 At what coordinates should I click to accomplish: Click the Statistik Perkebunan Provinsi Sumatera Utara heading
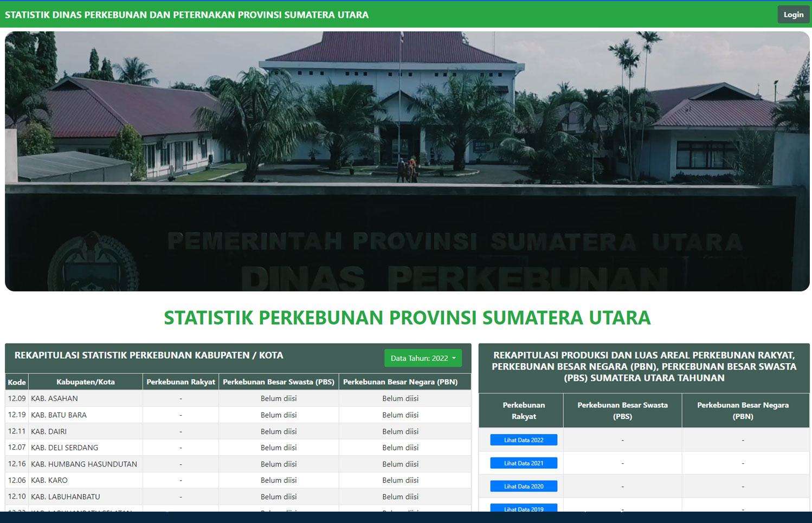click(x=407, y=318)
